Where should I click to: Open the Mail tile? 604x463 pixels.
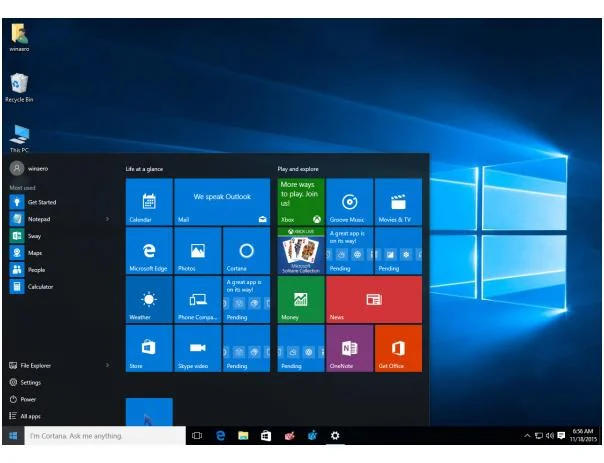click(x=222, y=201)
